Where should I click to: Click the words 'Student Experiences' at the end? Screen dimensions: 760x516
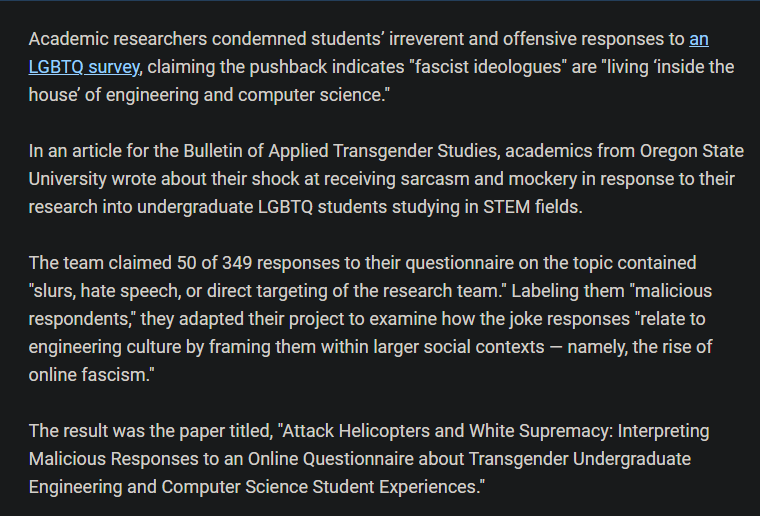pyautogui.click(x=401, y=487)
